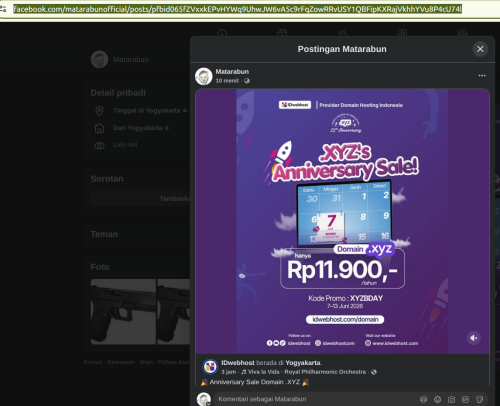Open the three-dot post options menu

[x=482, y=76]
